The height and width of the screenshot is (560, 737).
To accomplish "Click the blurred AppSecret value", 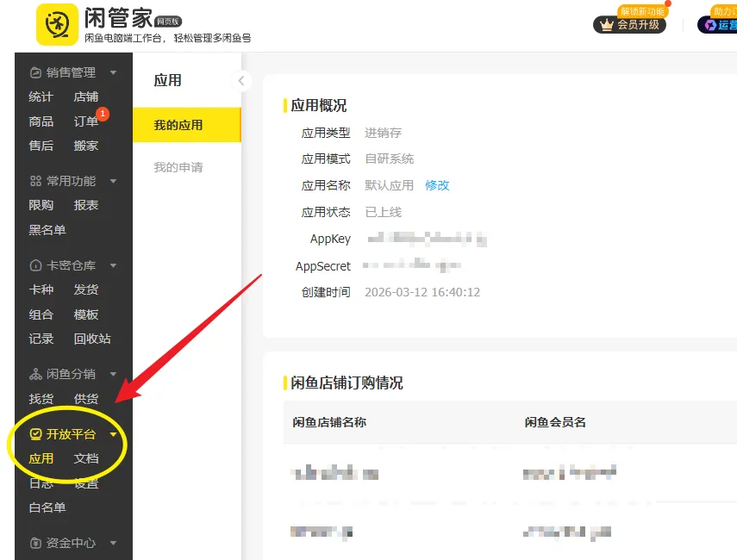I will pos(412,266).
